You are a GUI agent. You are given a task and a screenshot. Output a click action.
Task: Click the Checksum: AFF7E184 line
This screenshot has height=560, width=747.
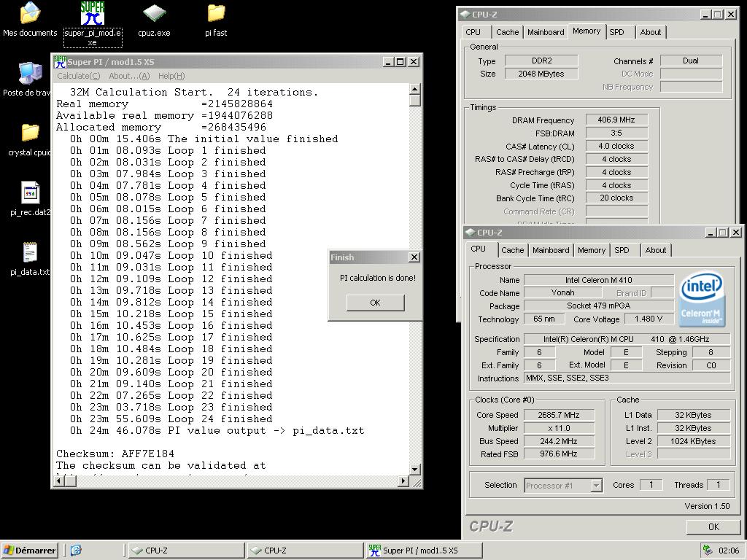[x=115, y=454]
